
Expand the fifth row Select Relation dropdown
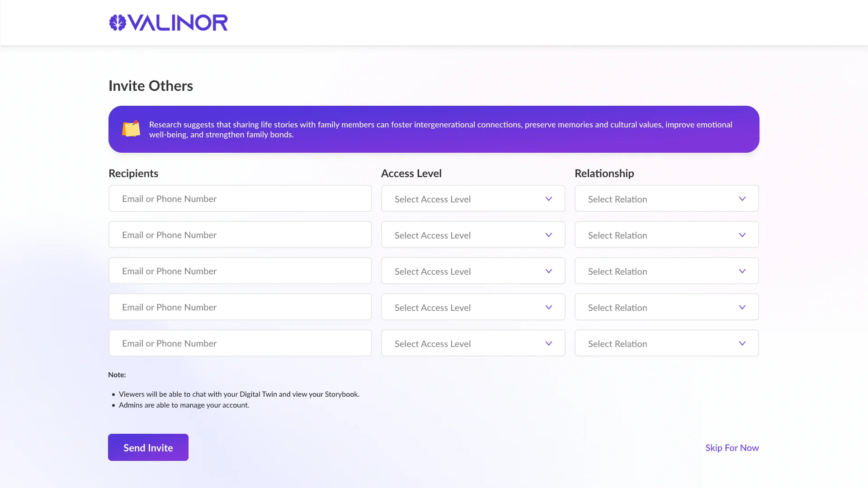pyautogui.click(x=666, y=343)
